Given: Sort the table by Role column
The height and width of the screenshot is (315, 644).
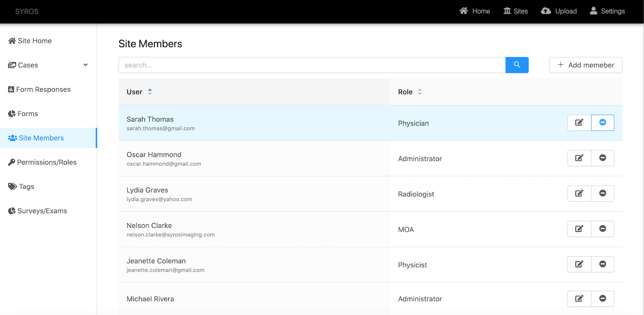Looking at the screenshot, I should 420,92.
